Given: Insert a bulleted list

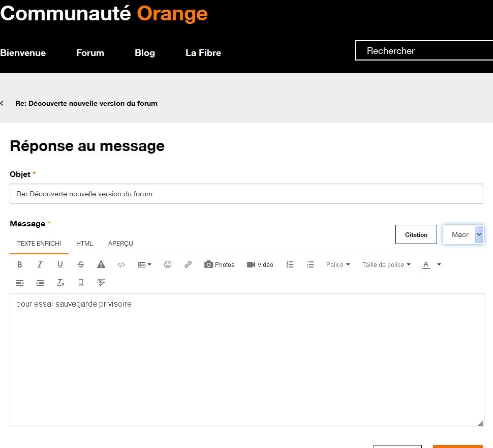Looking at the screenshot, I should (310, 264).
